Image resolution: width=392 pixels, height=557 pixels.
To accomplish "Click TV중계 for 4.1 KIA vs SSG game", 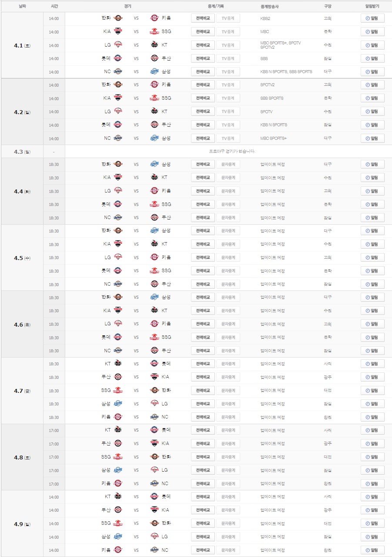I will 228,31.
